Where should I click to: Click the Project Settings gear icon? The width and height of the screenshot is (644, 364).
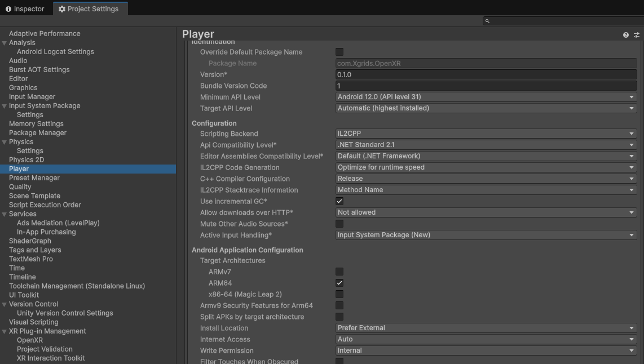click(x=61, y=9)
